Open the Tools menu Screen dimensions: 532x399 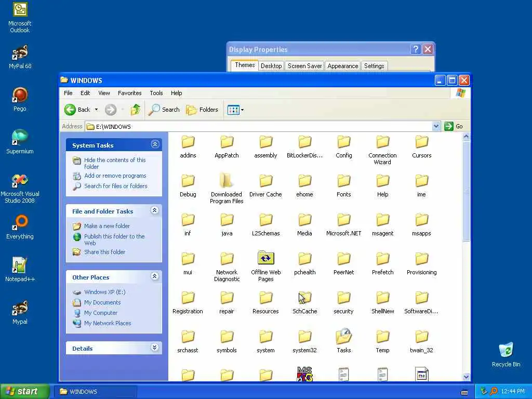coord(156,93)
